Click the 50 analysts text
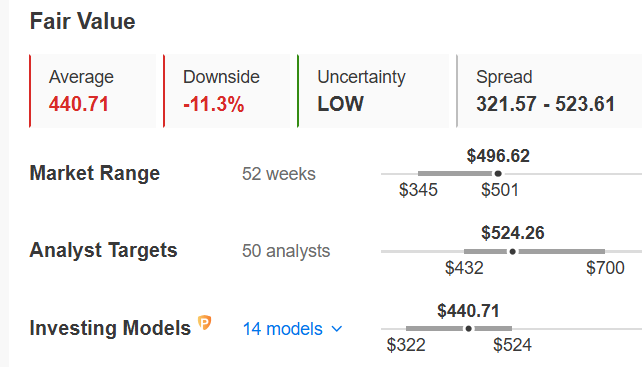 tap(286, 251)
